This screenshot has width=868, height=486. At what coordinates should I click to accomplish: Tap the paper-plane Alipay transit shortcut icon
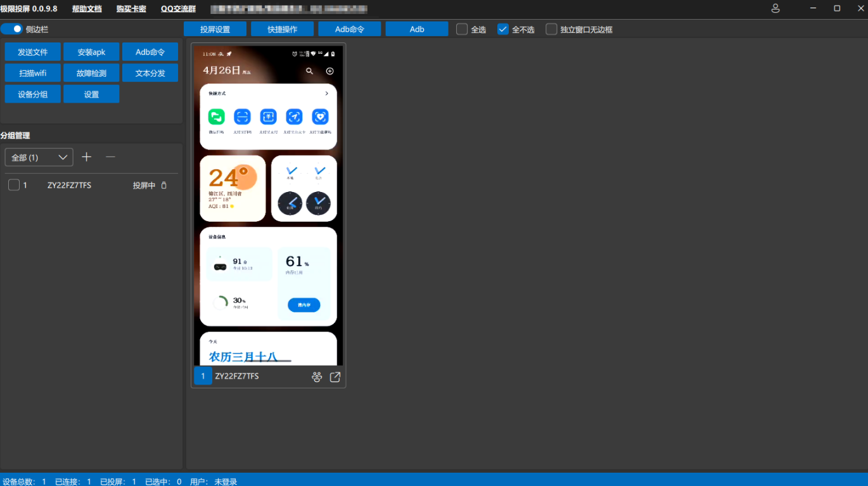pyautogui.click(x=294, y=117)
